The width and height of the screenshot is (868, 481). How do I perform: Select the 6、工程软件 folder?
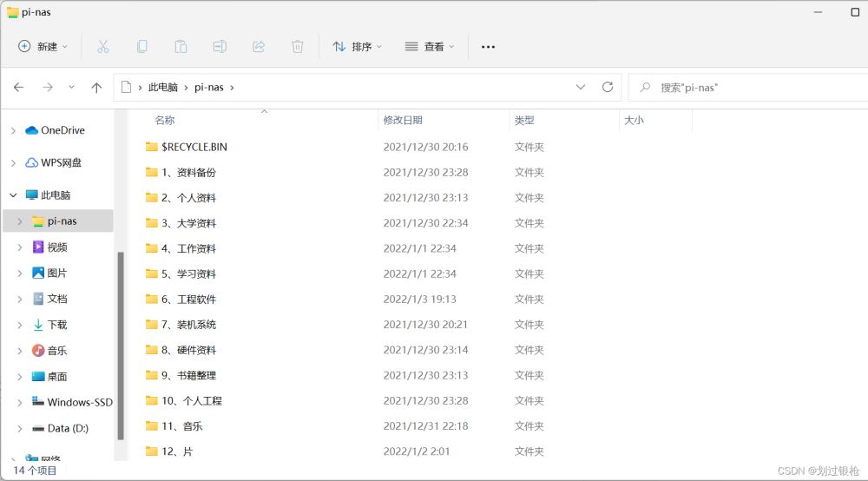pos(188,300)
